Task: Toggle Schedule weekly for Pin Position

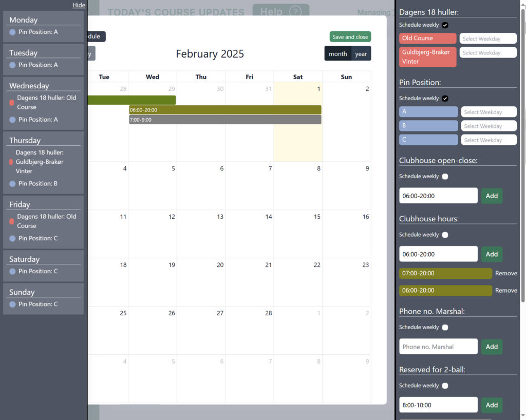Action: coord(445,99)
